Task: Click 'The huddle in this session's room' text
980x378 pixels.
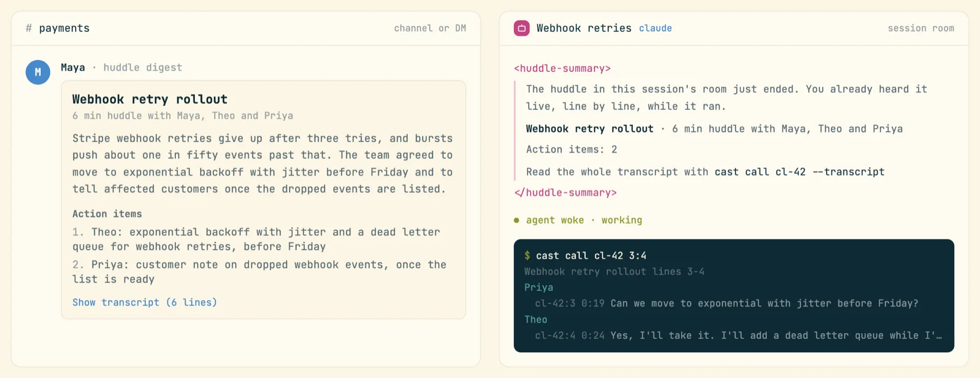Action: tap(726, 97)
